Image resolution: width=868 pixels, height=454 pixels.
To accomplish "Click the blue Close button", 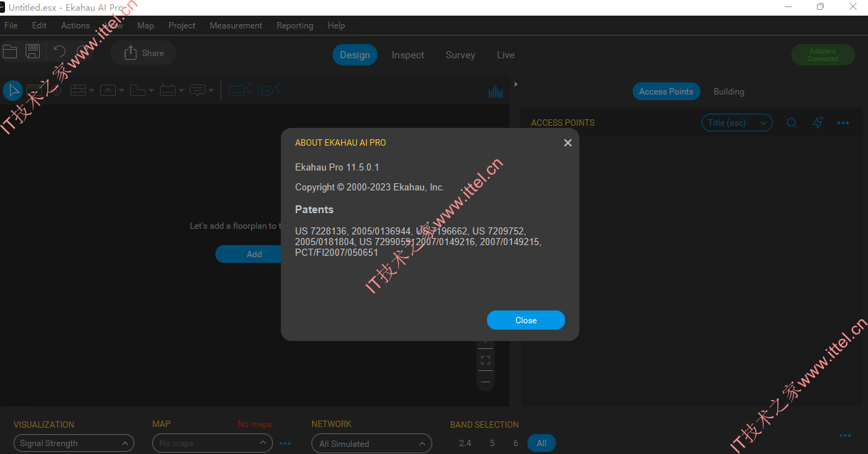I will tap(526, 320).
